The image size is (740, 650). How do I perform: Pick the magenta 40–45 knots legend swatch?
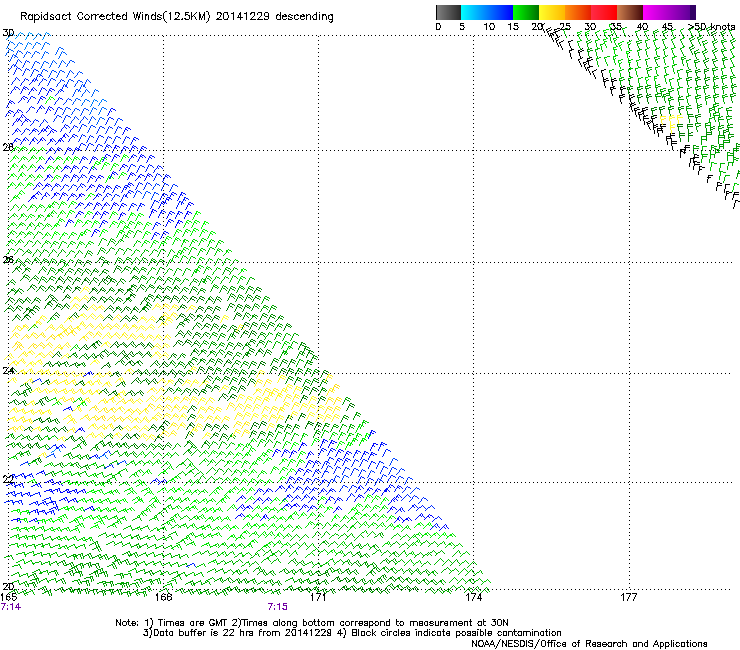(x=656, y=12)
